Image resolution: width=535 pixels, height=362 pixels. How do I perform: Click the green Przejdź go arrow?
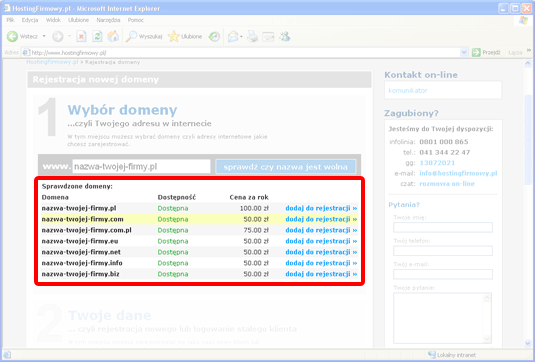coord(476,52)
